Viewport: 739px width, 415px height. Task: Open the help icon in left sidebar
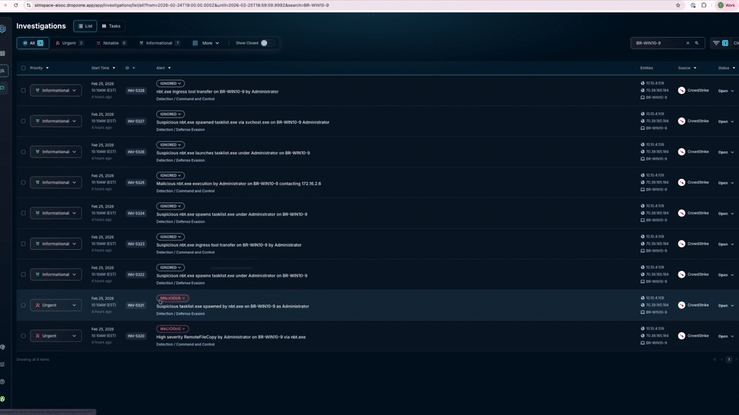pyautogui.click(x=3, y=381)
